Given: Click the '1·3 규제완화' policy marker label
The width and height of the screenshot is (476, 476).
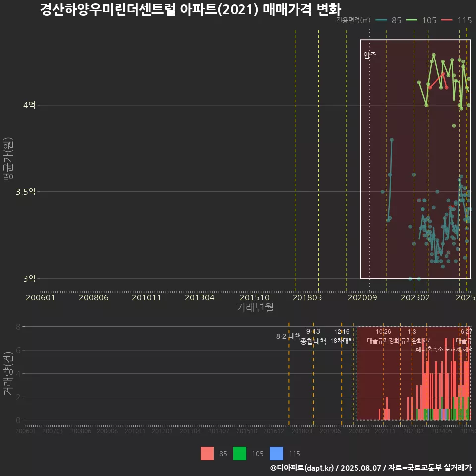Looking at the screenshot, I should [x=412, y=336].
